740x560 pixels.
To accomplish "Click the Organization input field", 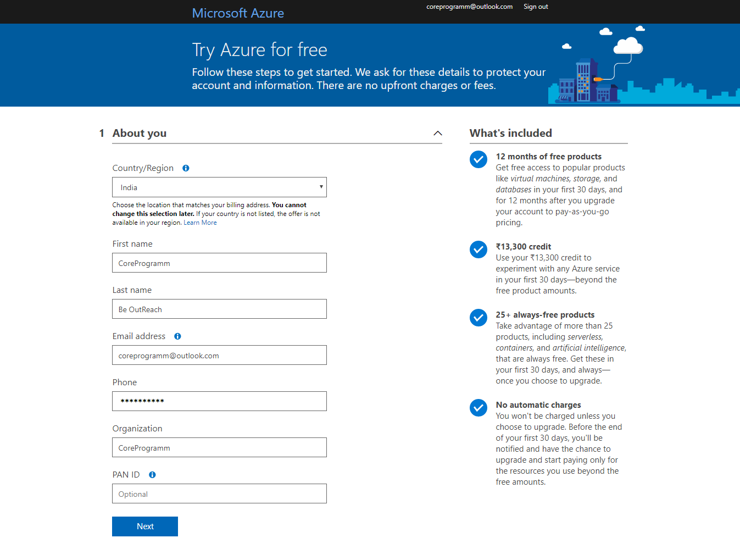I will coord(219,447).
